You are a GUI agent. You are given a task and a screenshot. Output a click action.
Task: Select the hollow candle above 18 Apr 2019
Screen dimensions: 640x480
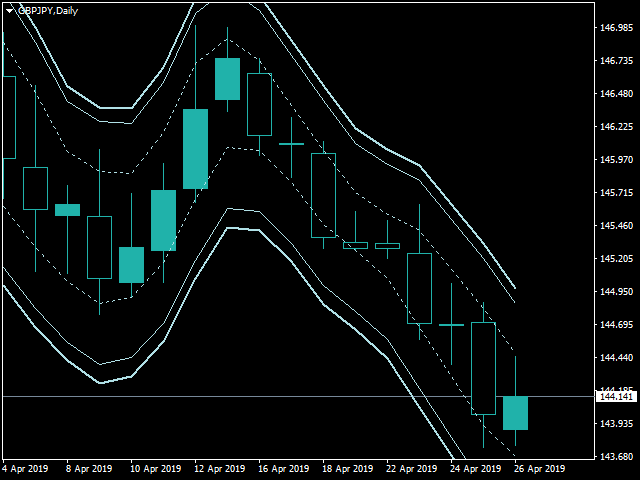click(323, 195)
